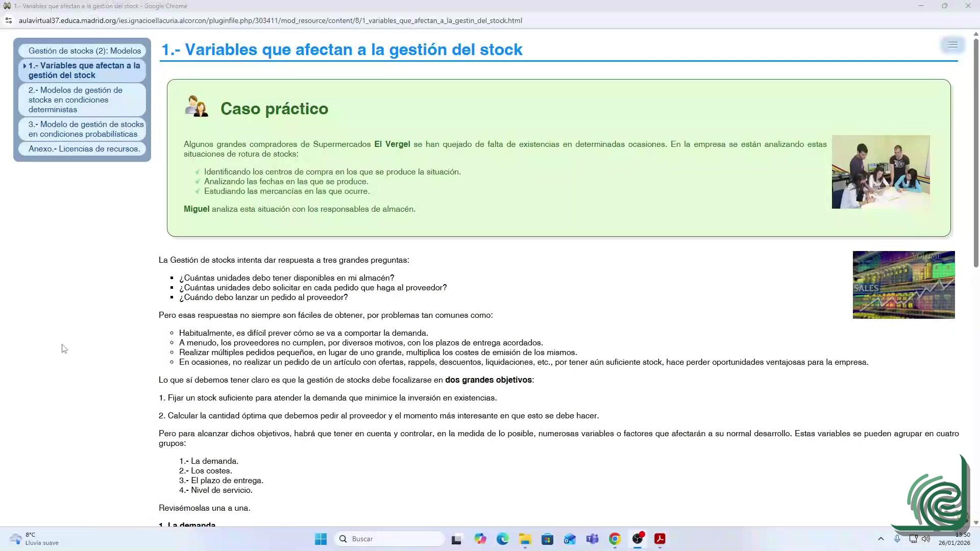Viewport: 980px width, 551px height.
Task: Click the SALES stock chart image
Action: point(903,285)
